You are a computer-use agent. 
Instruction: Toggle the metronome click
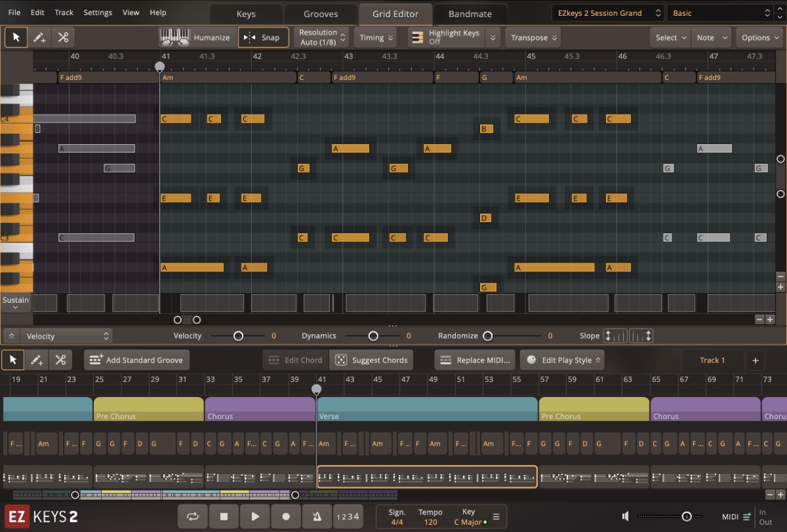click(317, 516)
